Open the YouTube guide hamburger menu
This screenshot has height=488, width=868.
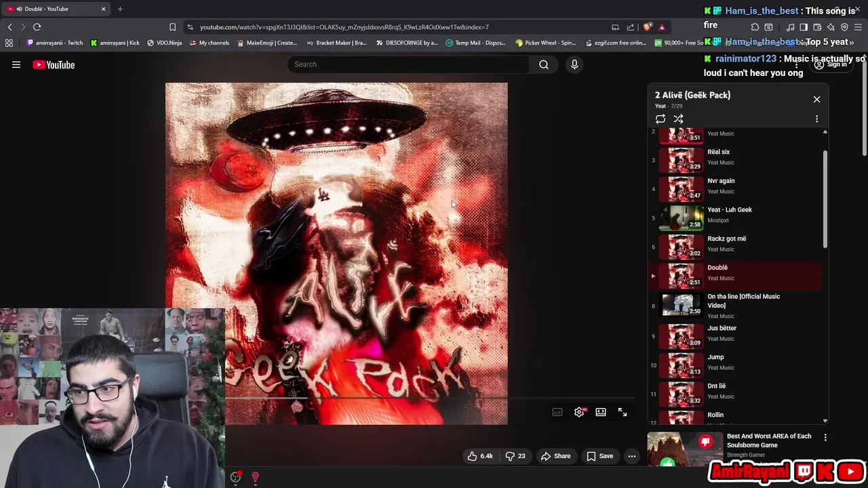pyautogui.click(x=16, y=65)
